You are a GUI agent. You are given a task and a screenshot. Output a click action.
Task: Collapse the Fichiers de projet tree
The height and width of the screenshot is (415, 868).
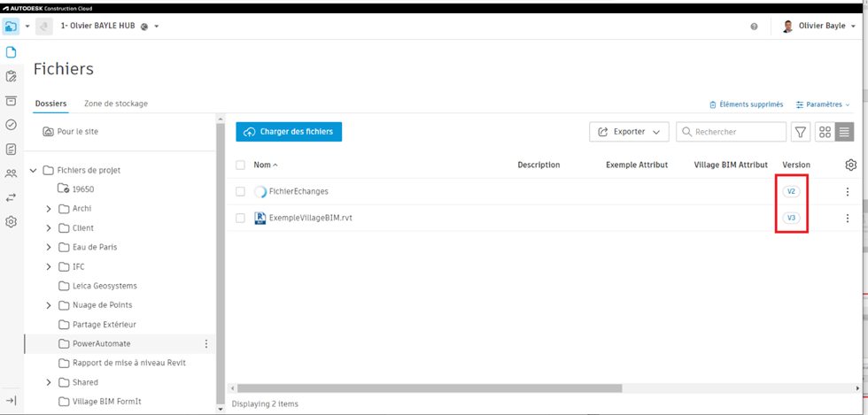(x=34, y=171)
